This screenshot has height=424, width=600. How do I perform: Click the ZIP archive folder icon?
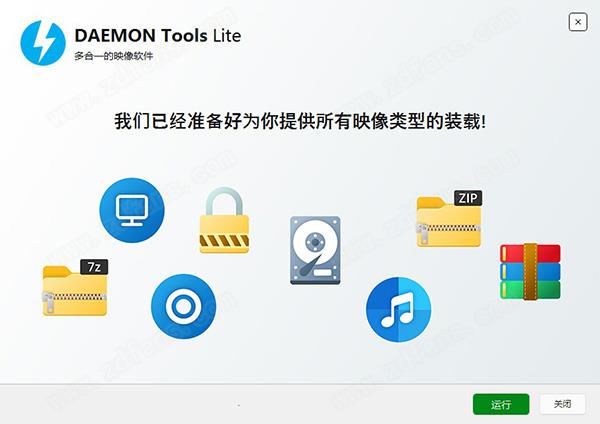coord(449,219)
